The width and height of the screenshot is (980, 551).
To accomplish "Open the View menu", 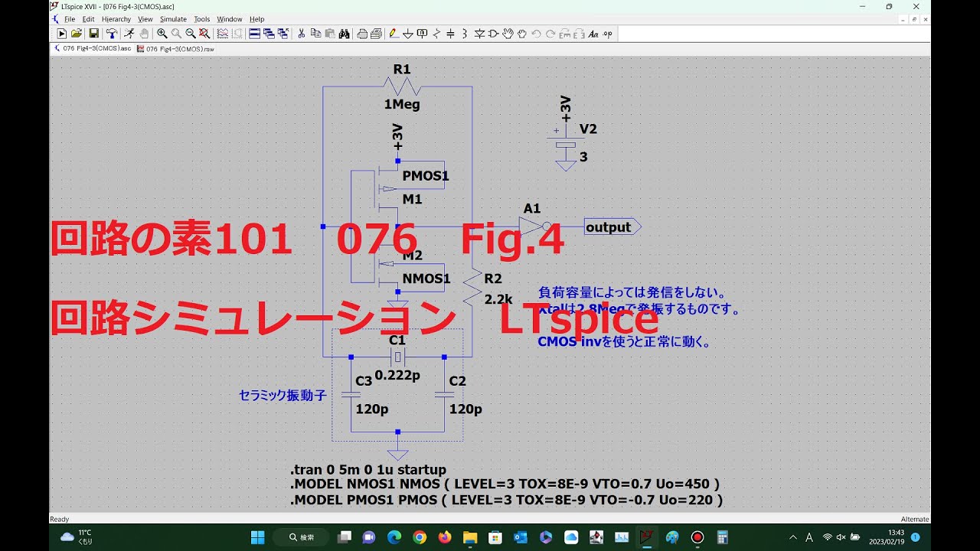I will point(145,19).
